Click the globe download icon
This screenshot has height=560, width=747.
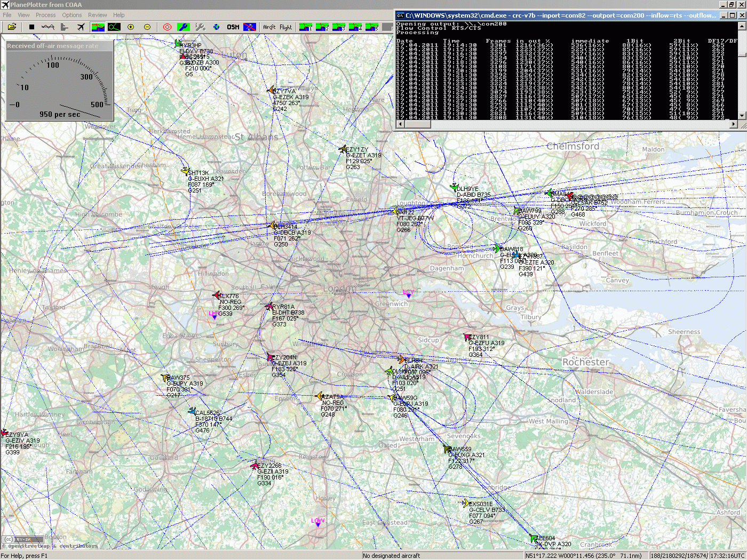tap(217, 27)
